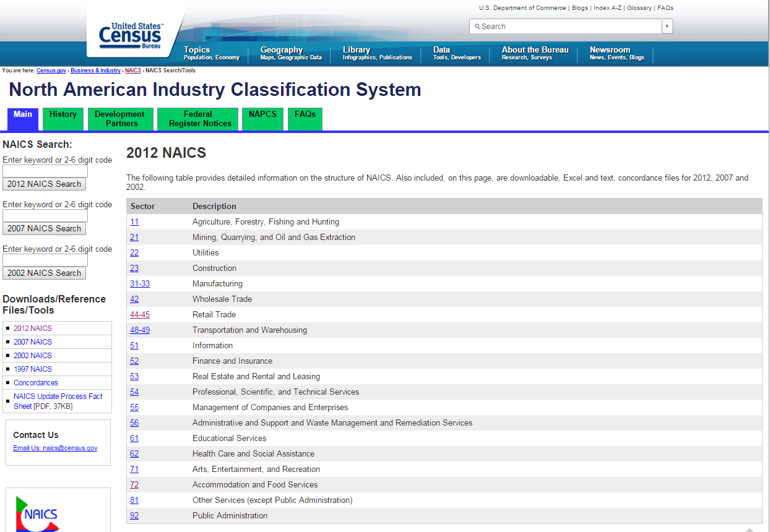This screenshot has width=770, height=532.
Task: Open the Topics menu
Action: pyautogui.click(x=212, y=53)
